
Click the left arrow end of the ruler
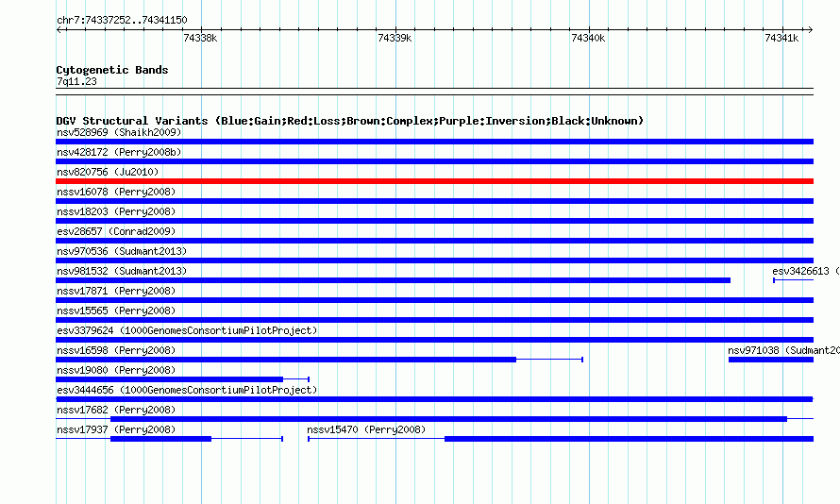click(59, 29)
